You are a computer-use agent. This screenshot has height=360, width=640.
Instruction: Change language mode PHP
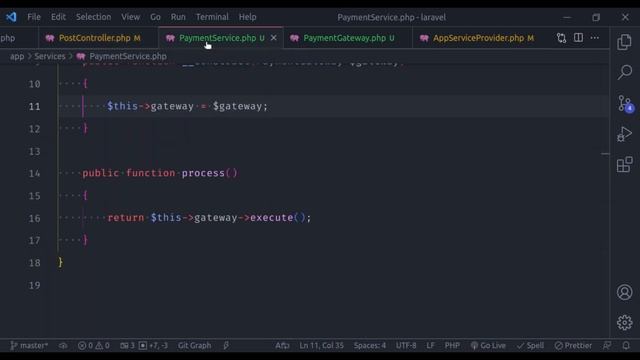click(452, 345)
